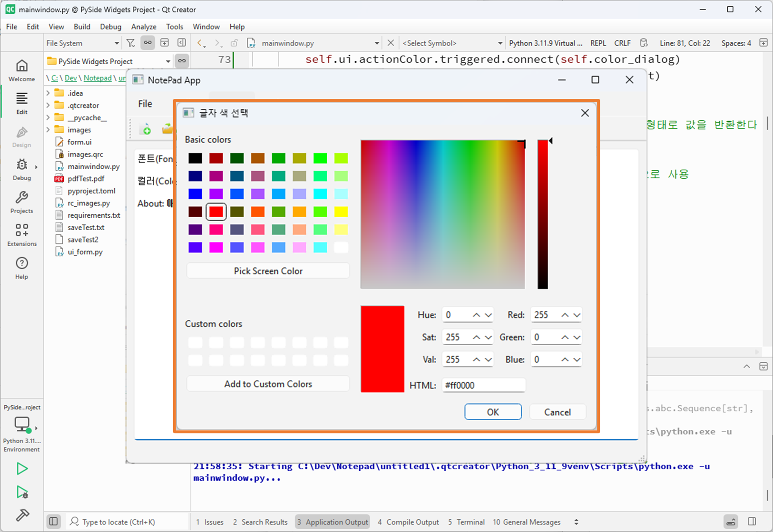Open the Extensions mode icon
The image size is (773, 532).
click(22, 235)
